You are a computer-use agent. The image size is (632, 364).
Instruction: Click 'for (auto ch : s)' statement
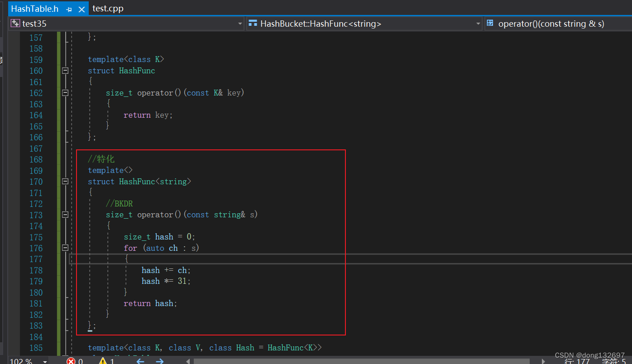pos(162,248)
